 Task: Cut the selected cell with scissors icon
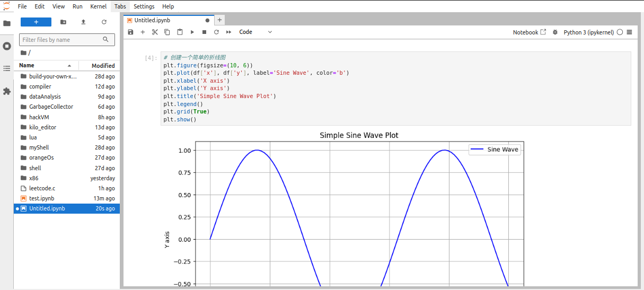click(x=155, y=32)
